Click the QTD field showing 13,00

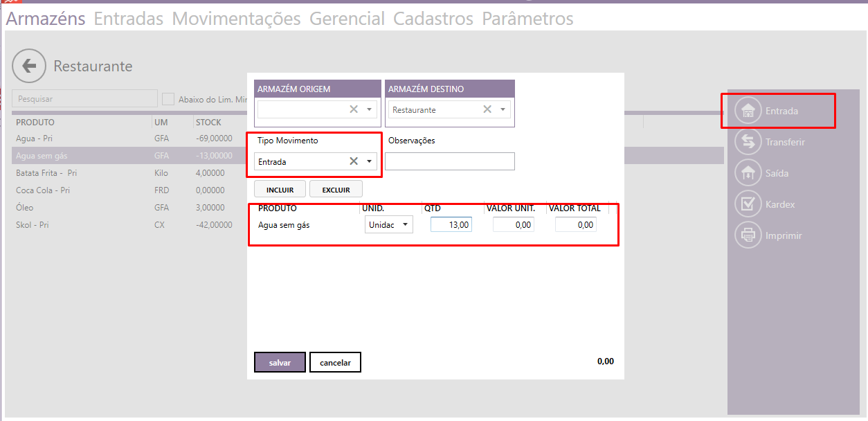[x=451, y=225]
